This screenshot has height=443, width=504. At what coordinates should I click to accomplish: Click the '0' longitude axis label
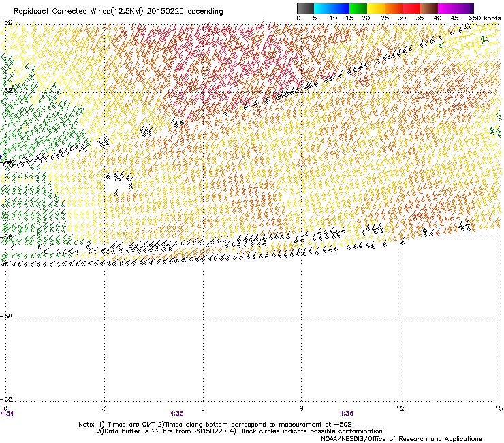click(x=5, y=408)
